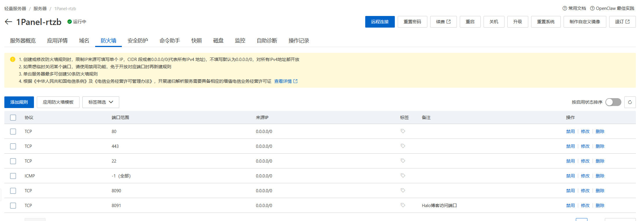Click the back arrow beside 1Panel-rtzb
644x221 pixels.
tap(8, 22)
